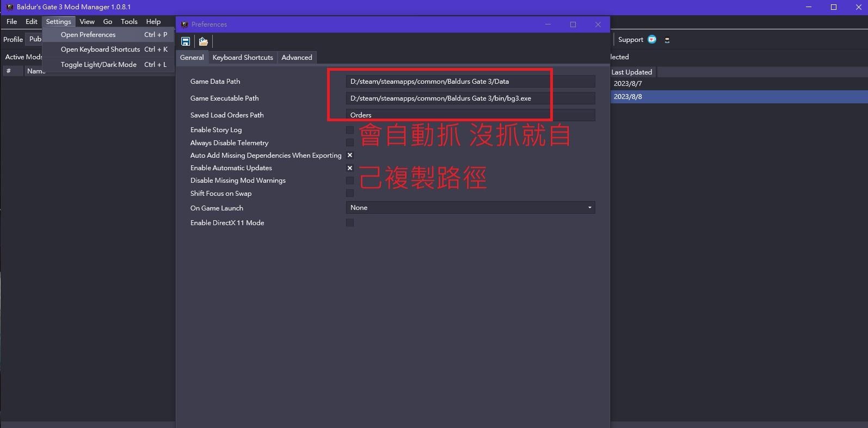Viewport: 868px width, 428px height.
Task: Maximize the Preferences window
Action: tap(572, 24)
